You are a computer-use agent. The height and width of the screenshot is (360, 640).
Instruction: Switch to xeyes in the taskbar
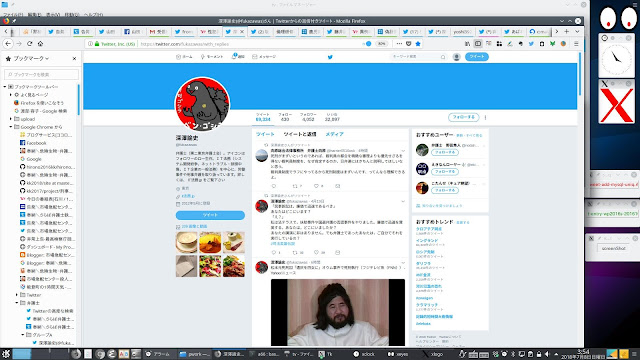pos(398,354)
